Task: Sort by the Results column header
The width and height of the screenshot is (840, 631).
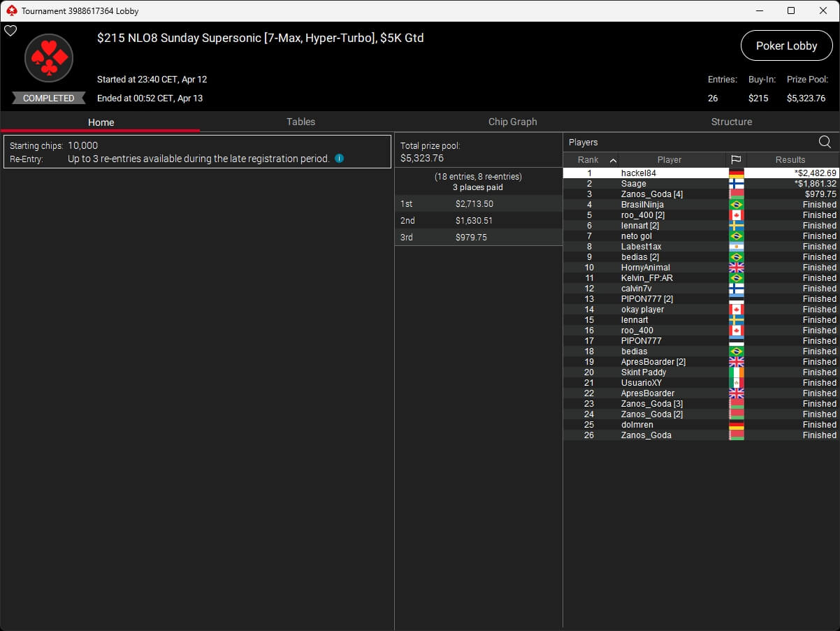Action: click(790, 160)
